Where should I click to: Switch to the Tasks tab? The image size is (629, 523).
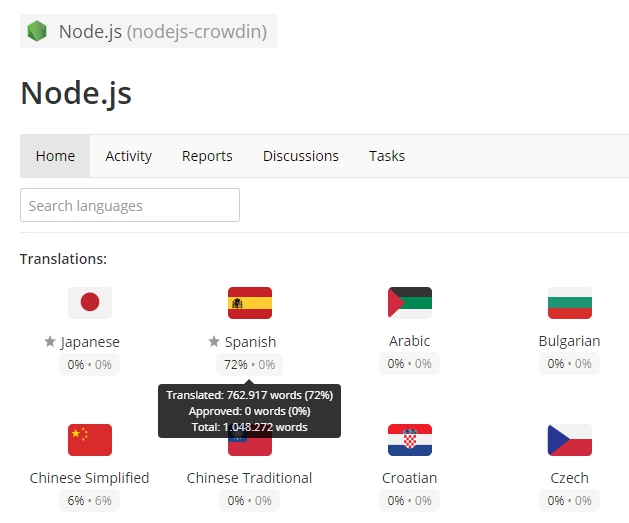coord(387,156)
